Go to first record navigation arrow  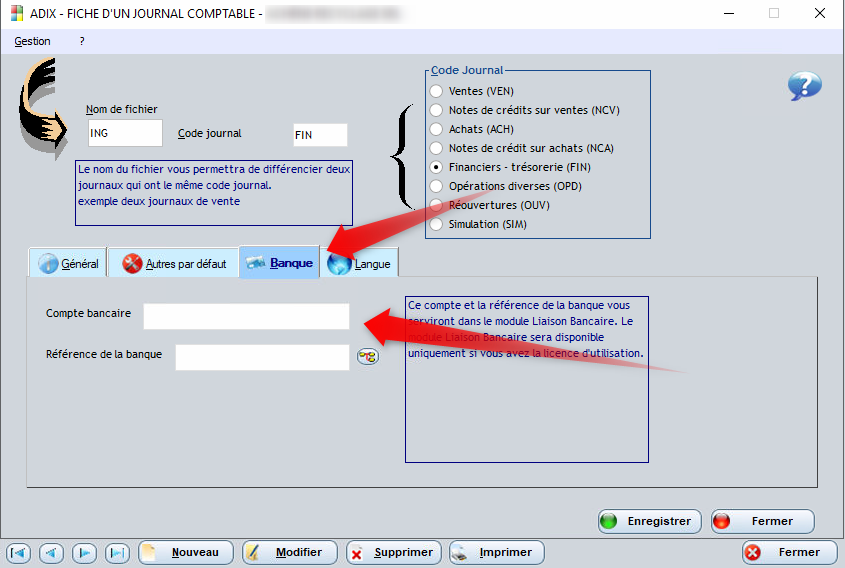coord(19,552)
